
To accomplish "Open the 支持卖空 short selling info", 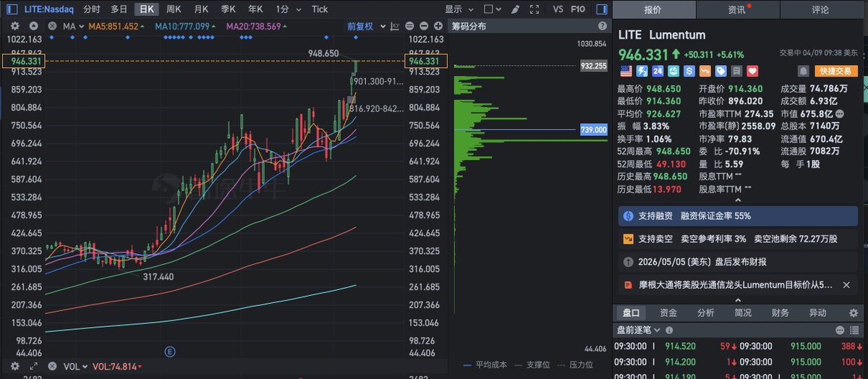I will (x=739, y=238).
